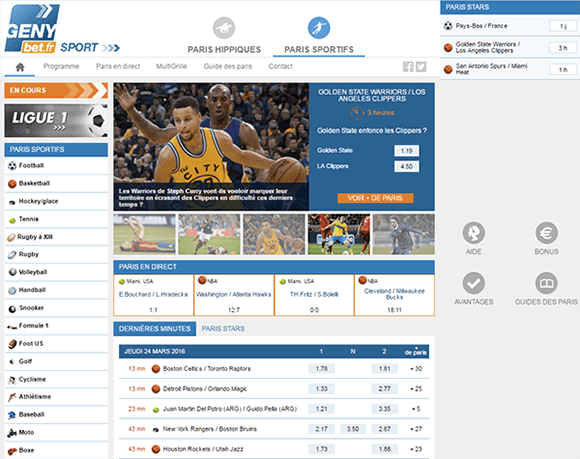Select Formule 1 in the sports sidebar

click(56, 326)
